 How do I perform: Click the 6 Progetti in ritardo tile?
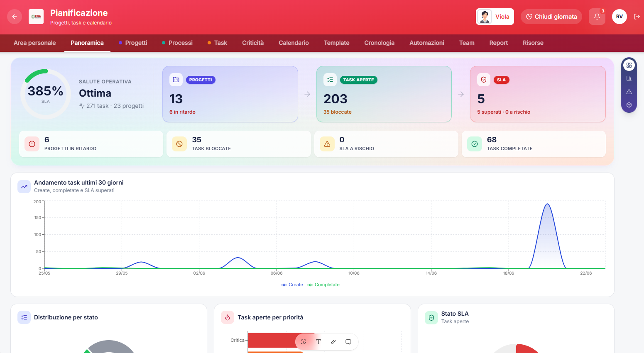91,144
